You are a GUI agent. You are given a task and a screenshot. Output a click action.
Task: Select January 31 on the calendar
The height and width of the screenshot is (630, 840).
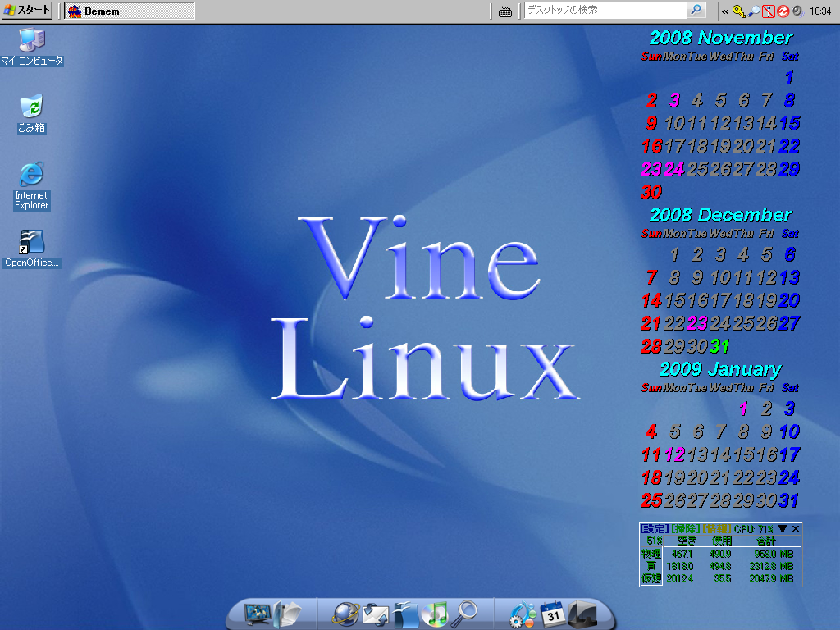pos(789,500)
